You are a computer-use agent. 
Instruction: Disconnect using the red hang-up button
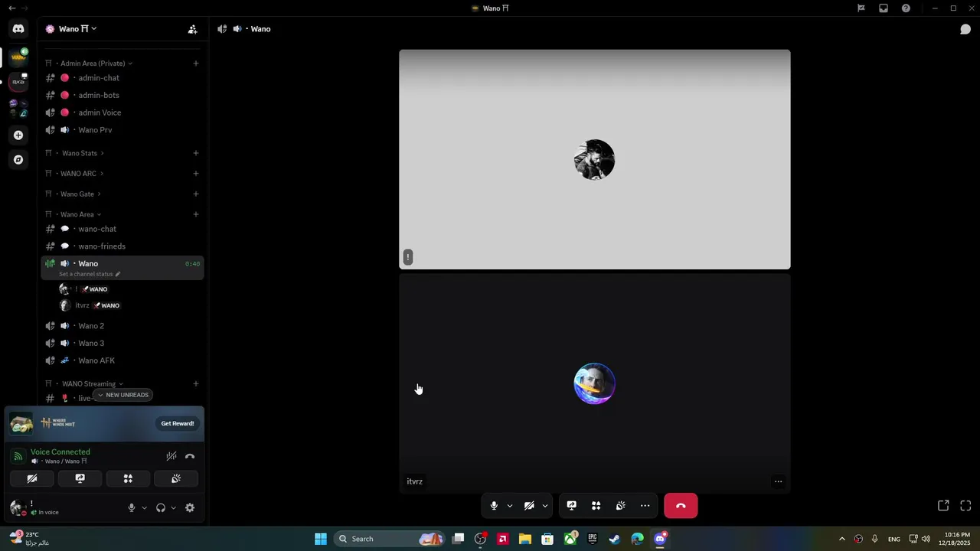tap(681, 506)
